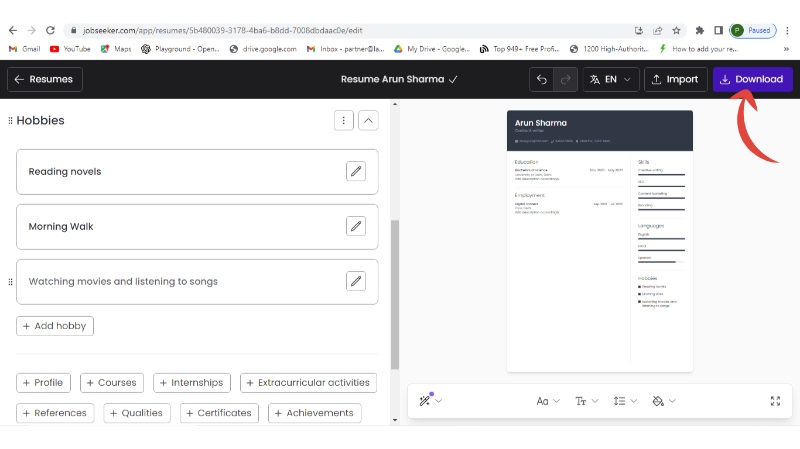Download the resume
Screen dimensions: 800x449
[752, 79]
